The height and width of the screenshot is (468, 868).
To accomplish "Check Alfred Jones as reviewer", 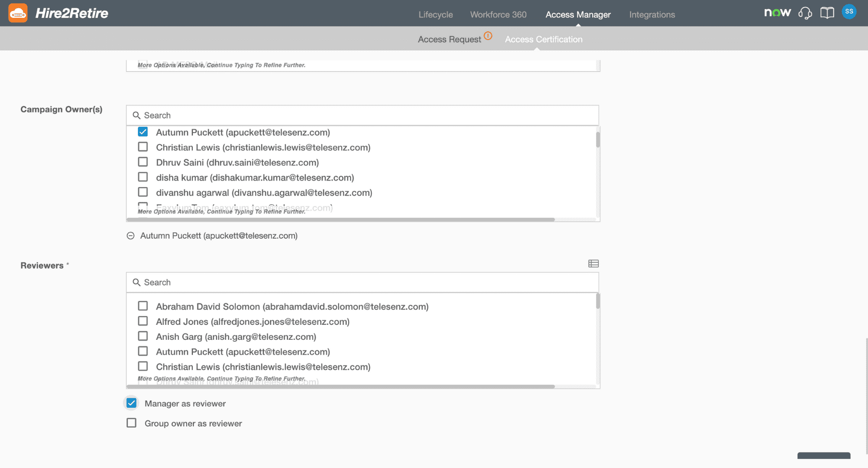I will (143, 321).
